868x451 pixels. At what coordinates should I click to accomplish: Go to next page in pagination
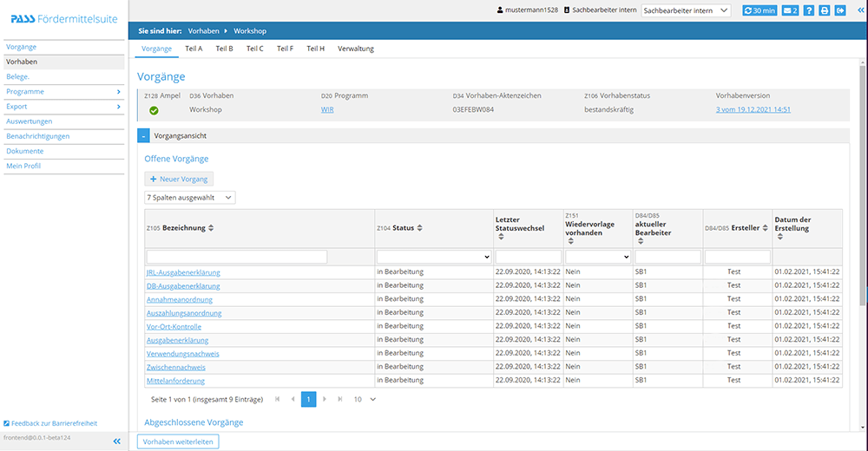point(325,399)
